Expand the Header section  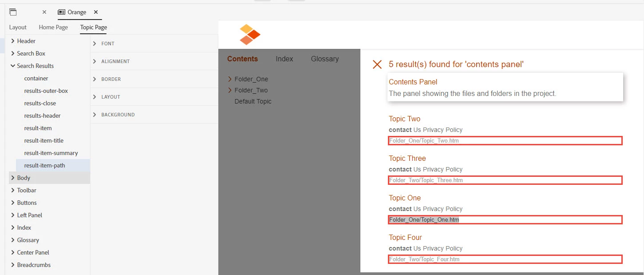coord(13,41)
